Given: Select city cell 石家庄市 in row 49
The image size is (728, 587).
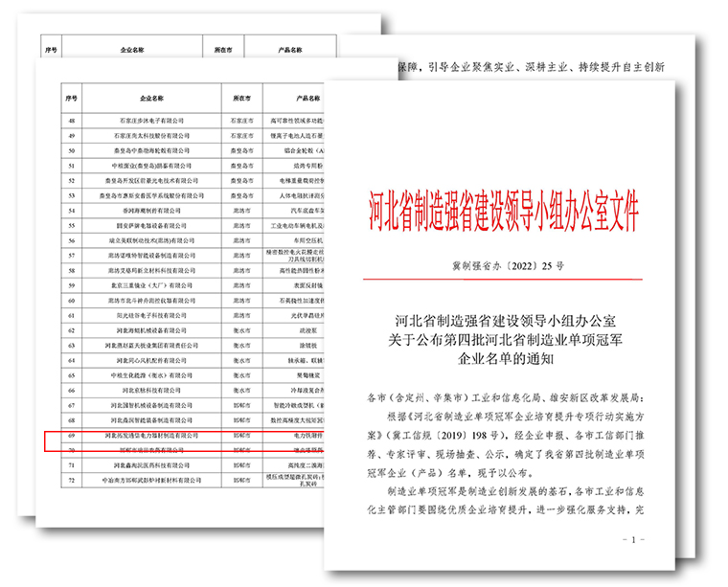Looking at the screenshot, I should pos(241,136).
